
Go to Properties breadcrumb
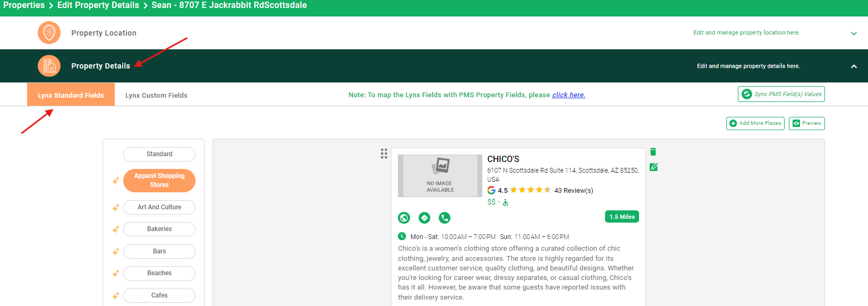click(x=24, y=5)
